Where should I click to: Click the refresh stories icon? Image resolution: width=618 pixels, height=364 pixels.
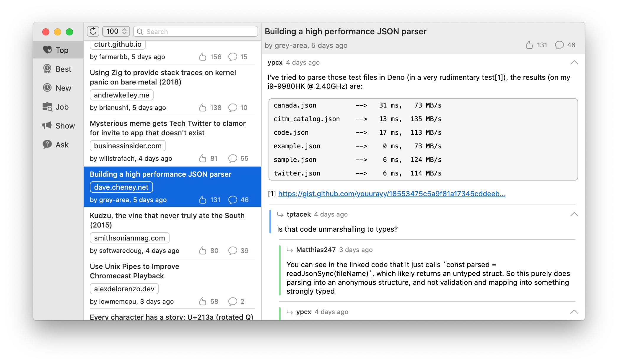pos(93,31)
